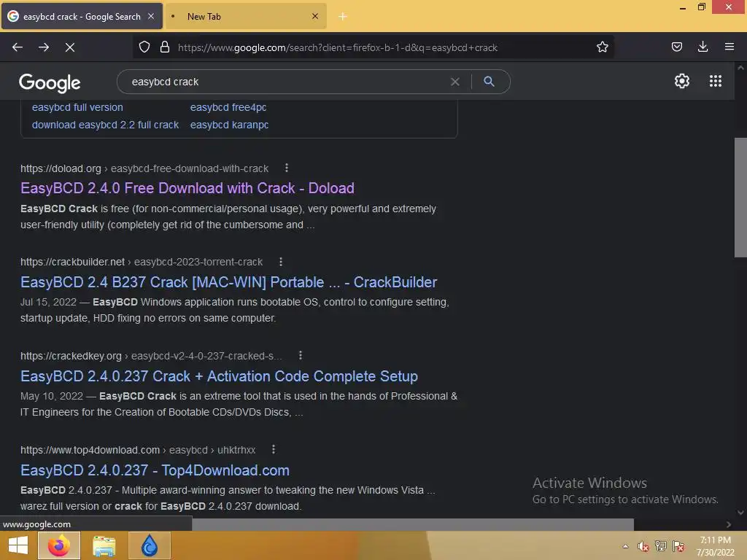Open the Top4Download.com EasyBCD result
Viewport: 747px width, 560px height.
click(x=155, y=470)
